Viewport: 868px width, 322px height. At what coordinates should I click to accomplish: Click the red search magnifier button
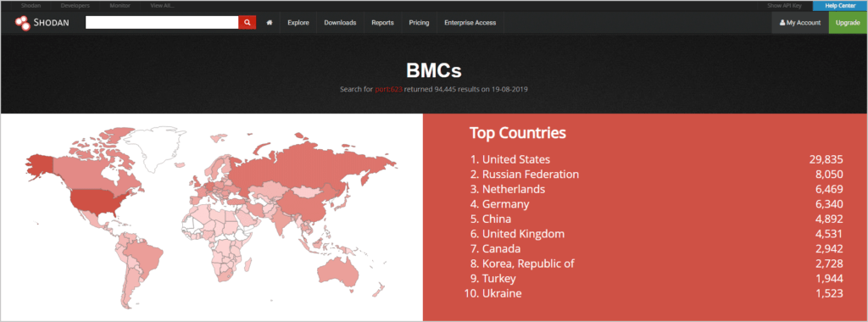point(248,22)
